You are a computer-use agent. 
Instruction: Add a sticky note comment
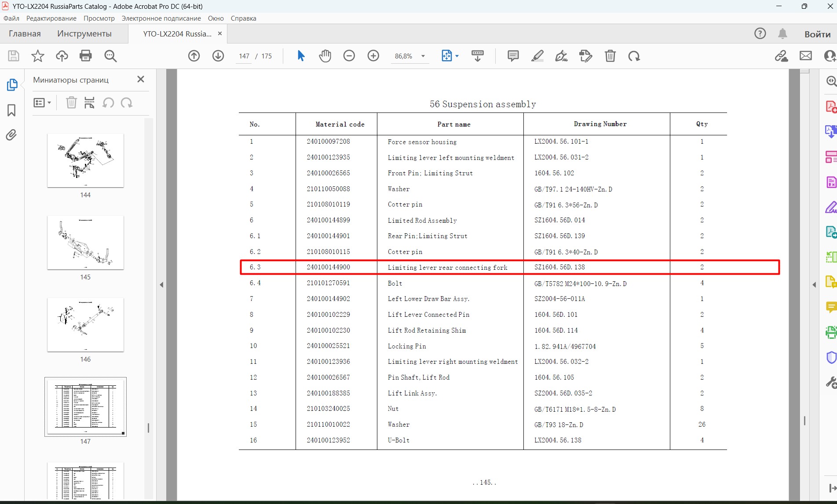click(x=513, y=56)
